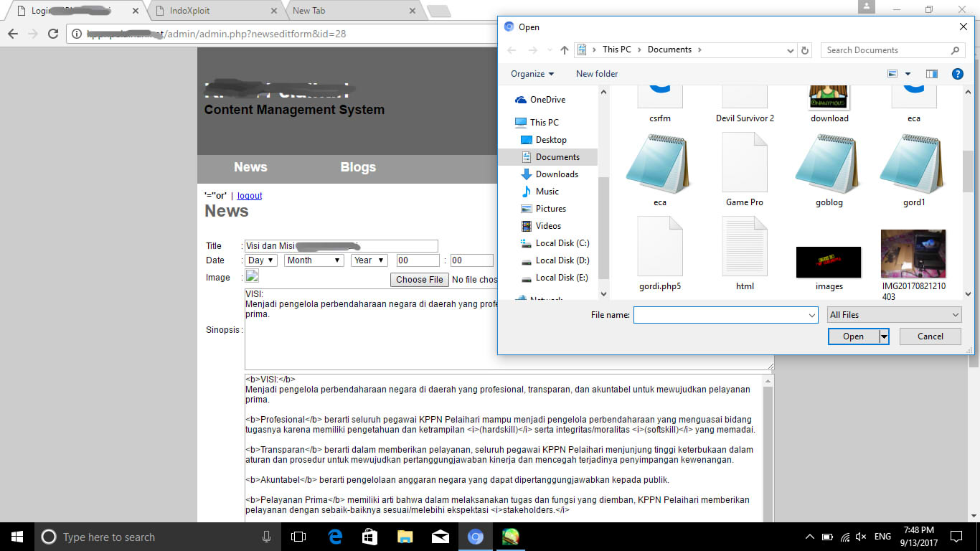Toggle the preview pane icon
The height and width of the screenshot is (551, 980).
(931, 74)
